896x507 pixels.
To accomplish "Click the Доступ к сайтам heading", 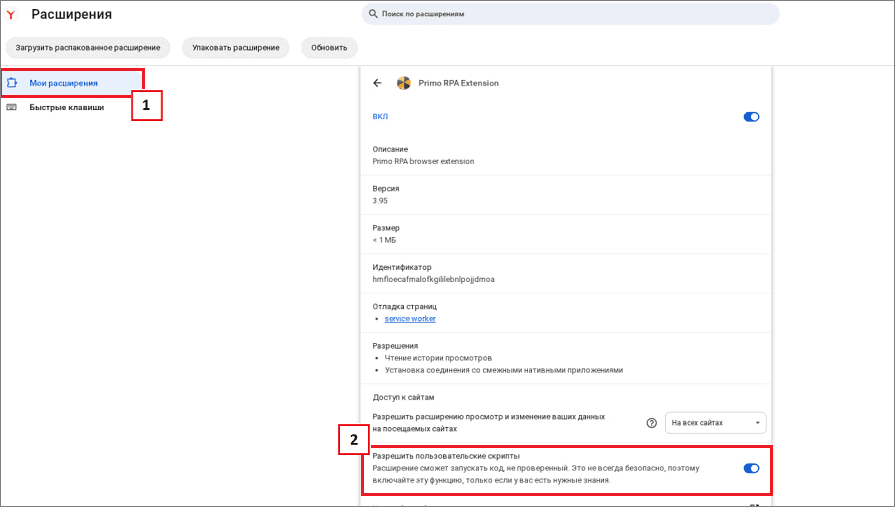I will click(x=403, y=397).
